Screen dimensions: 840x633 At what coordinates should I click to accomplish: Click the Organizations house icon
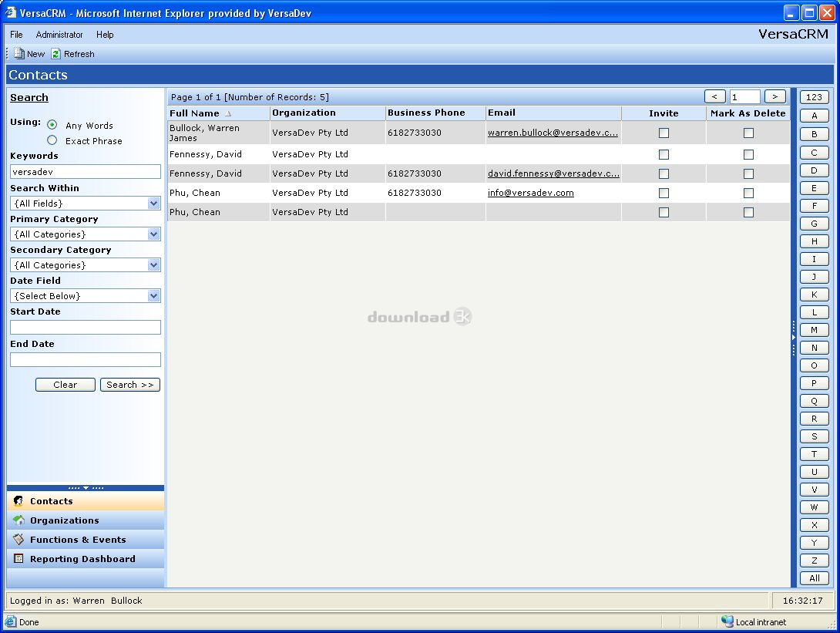click(18, 520)
